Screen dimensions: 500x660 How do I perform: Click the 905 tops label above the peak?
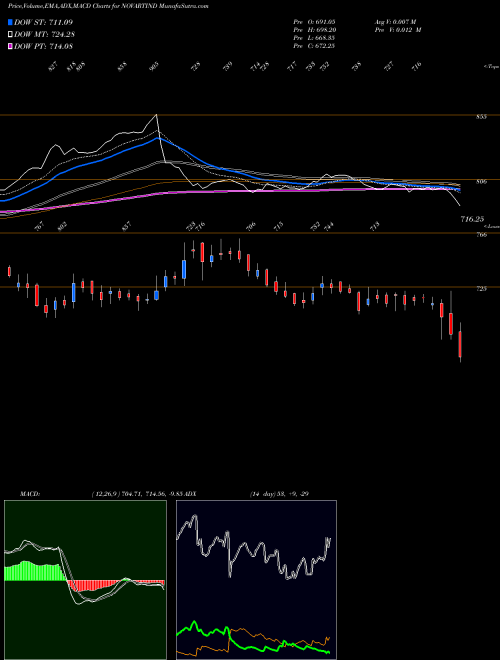[x=155, y=66]
